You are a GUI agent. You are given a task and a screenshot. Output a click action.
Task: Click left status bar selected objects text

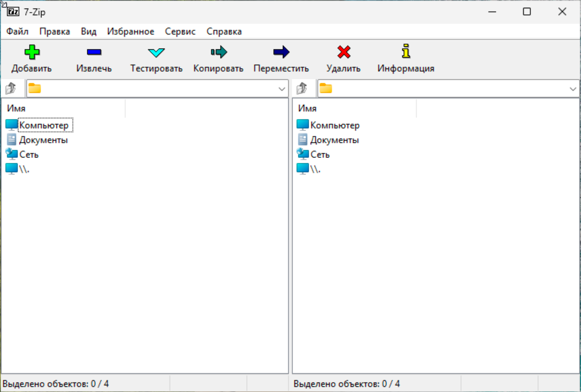(55, 384)
